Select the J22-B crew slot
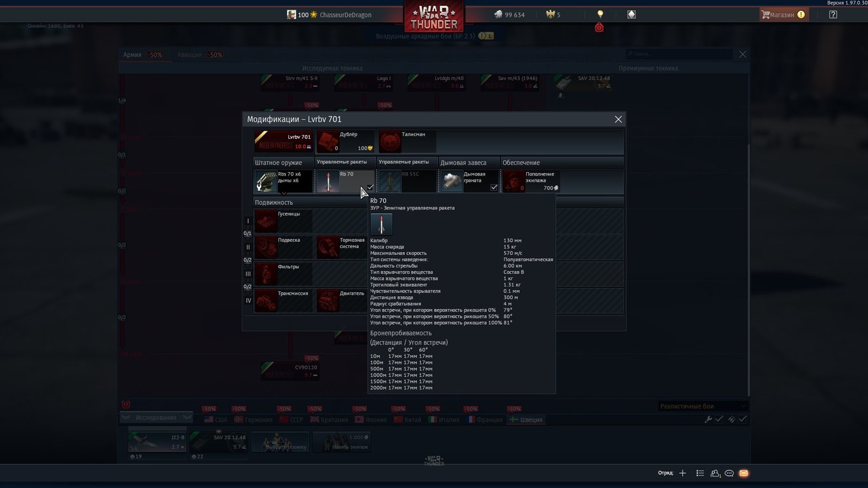The image size is (868, 488). 157,442
